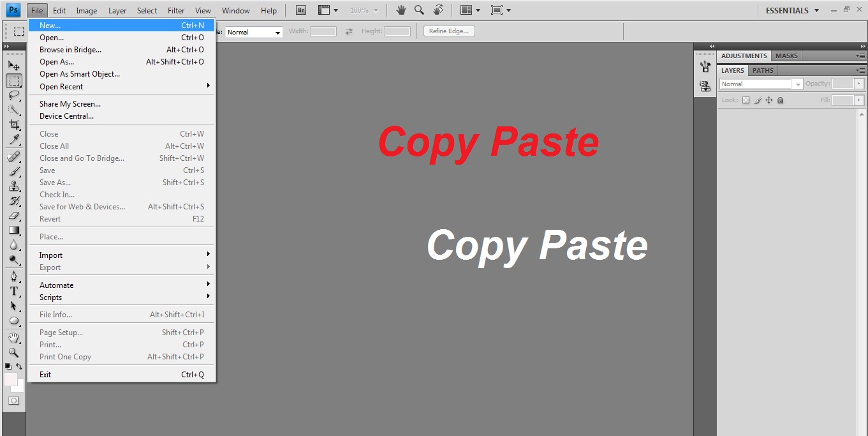Swap width and height values
Image resolution: width=868 pixels, height=436 pixels.
point(349,31)
